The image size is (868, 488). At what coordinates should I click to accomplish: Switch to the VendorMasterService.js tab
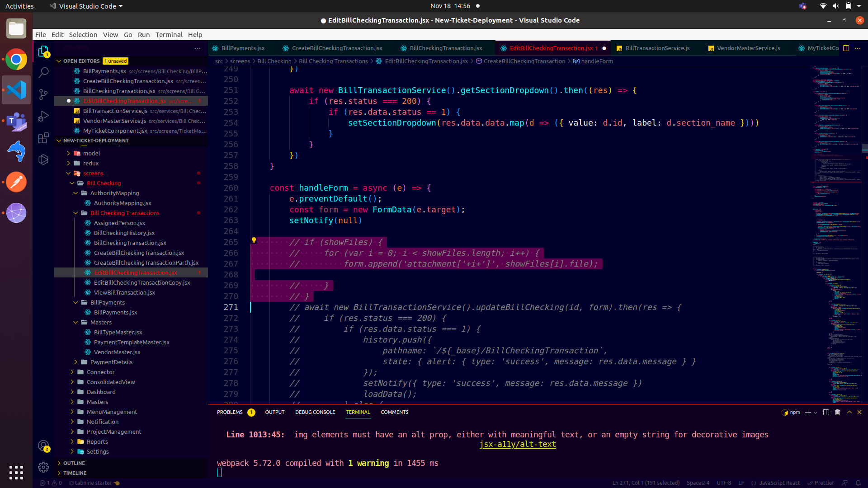pos(748,48)
